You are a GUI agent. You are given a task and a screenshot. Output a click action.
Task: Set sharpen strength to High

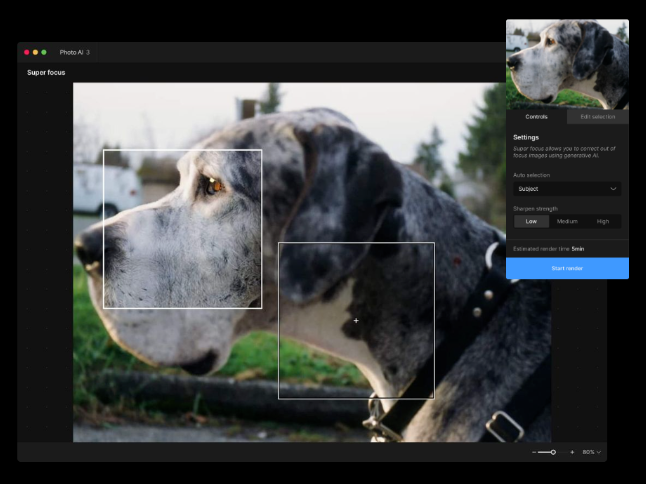coord(603,221)
